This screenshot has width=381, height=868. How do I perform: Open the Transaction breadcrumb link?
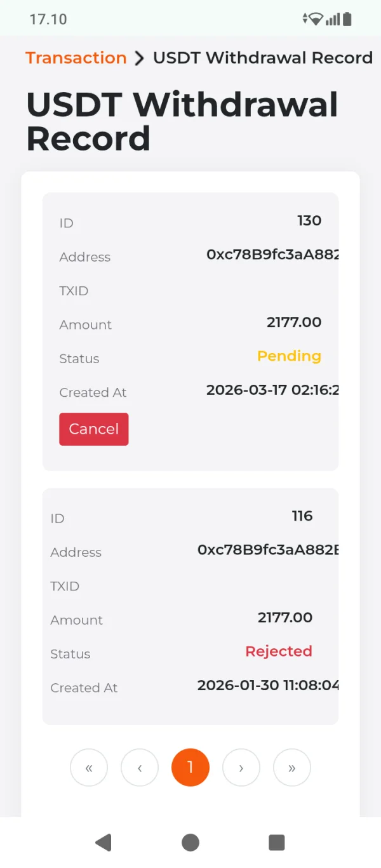(x=76, y=58)
